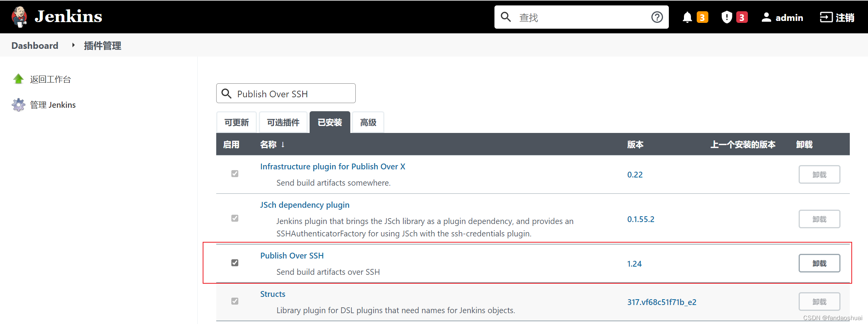The width and height of the screenshot is (868, 324).
Task: Click the green up arrow icon for 返回工作台
Action: 18,79
